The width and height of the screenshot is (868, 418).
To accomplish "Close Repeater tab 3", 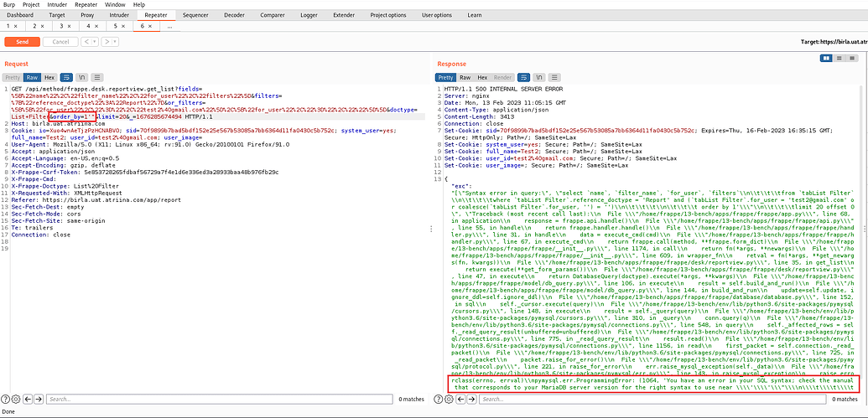I will pyautogui.click(x=70, y=26).
